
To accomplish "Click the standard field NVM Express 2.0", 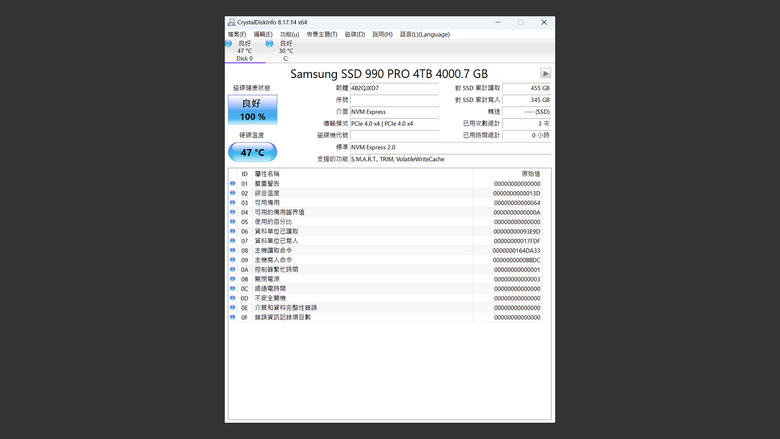I will tap(451, 147).
